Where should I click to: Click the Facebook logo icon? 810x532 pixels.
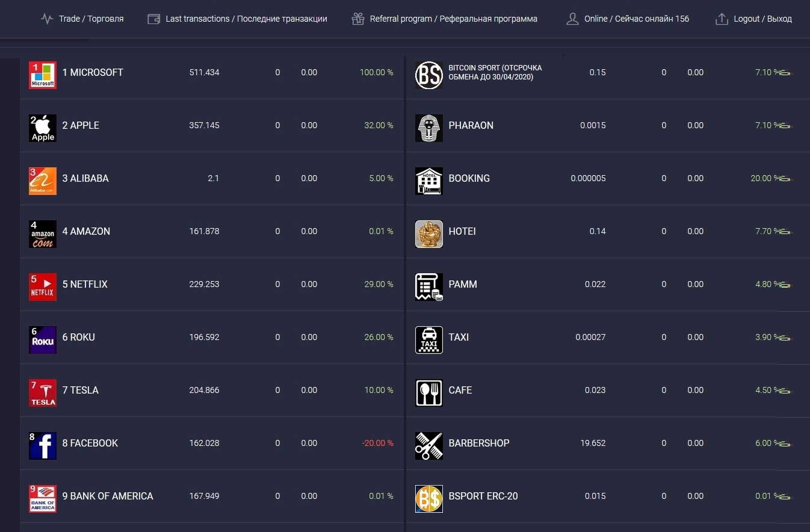[43, 446]
